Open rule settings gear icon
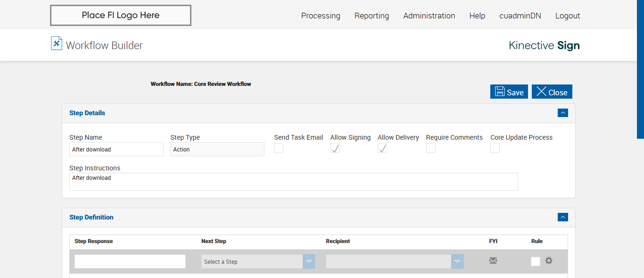This screenshot has height=278, width=644. click(x=549, y=261)
